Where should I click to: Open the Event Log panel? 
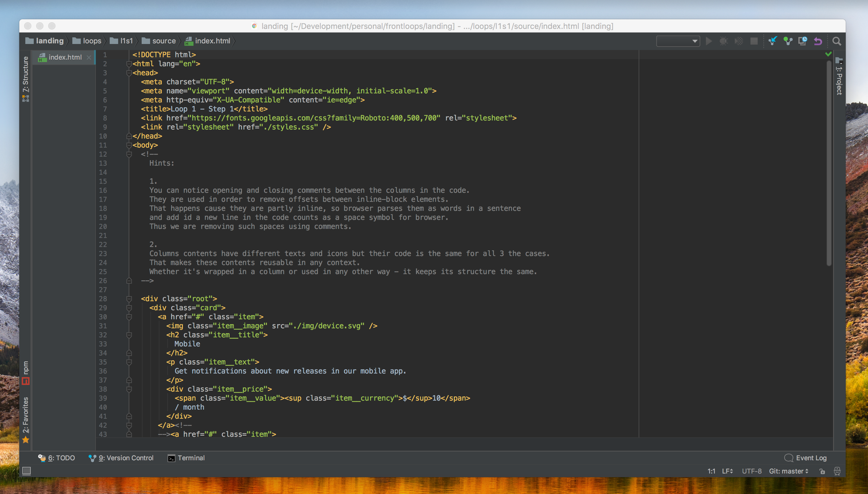point(805,458)
